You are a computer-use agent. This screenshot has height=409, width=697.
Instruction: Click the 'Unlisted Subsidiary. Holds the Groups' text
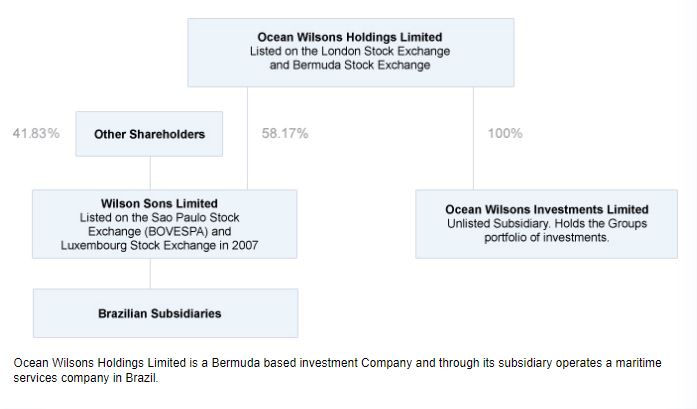click(x=547, y=223)
